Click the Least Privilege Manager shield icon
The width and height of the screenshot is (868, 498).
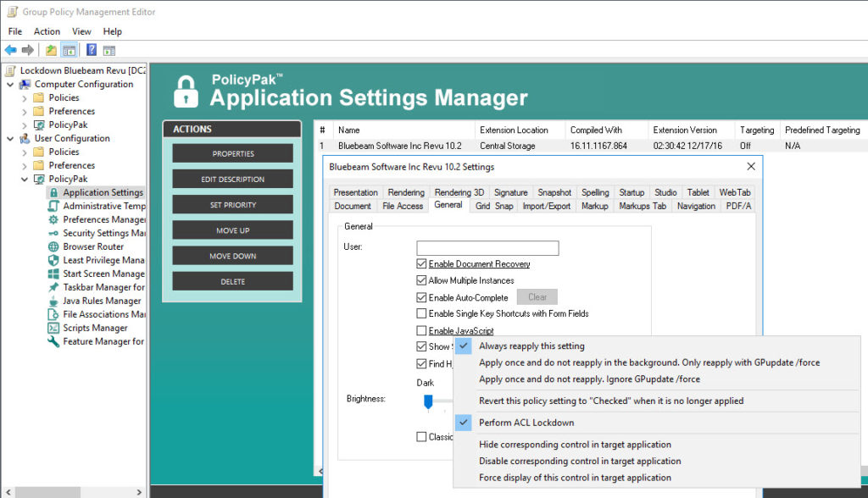click(x=53, y=260)
